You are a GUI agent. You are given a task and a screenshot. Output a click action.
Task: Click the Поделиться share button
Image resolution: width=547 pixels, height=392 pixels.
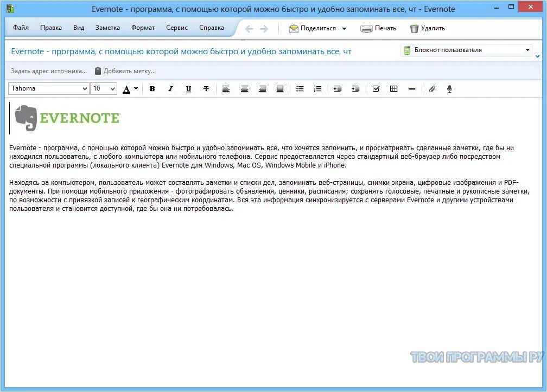coord(313,29)
